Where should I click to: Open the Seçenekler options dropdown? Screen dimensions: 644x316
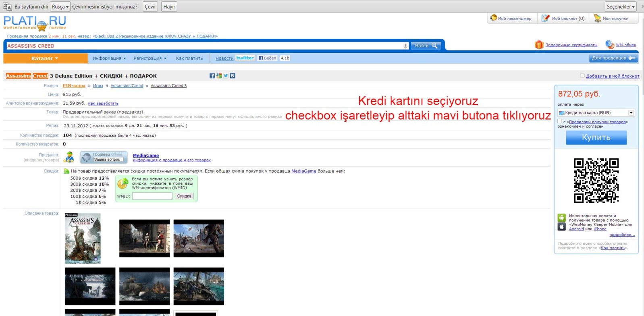(621, 6)
